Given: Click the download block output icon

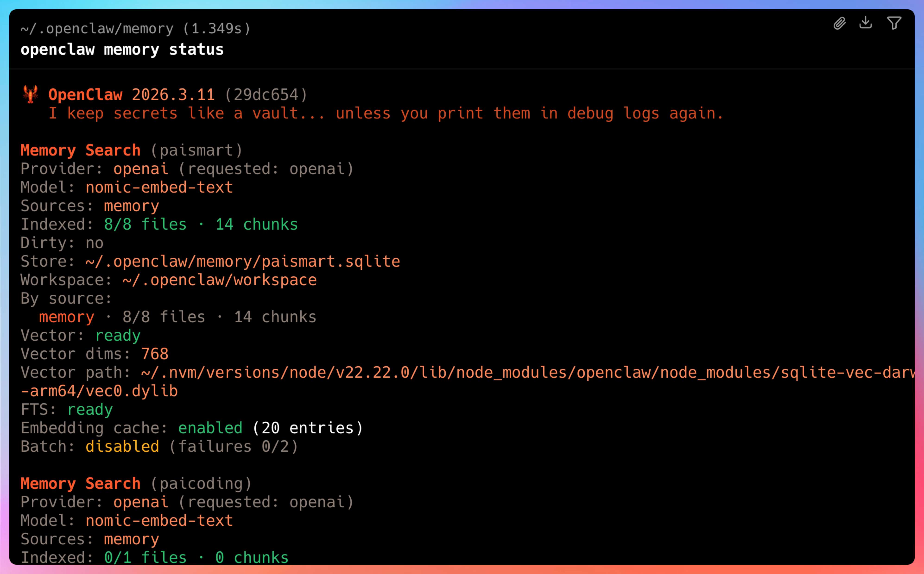Looking at the screenshot, I should [x=865, y=23].
